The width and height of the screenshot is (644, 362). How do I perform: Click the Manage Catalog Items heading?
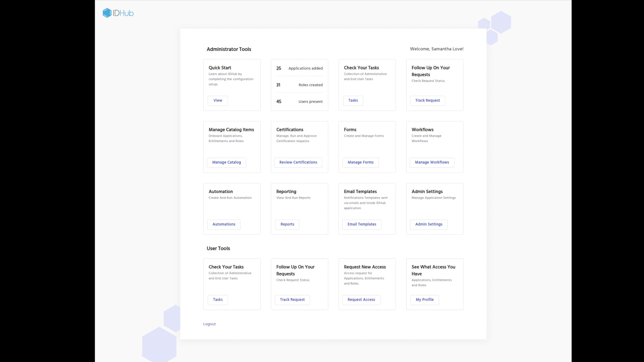tap(231, 130)
